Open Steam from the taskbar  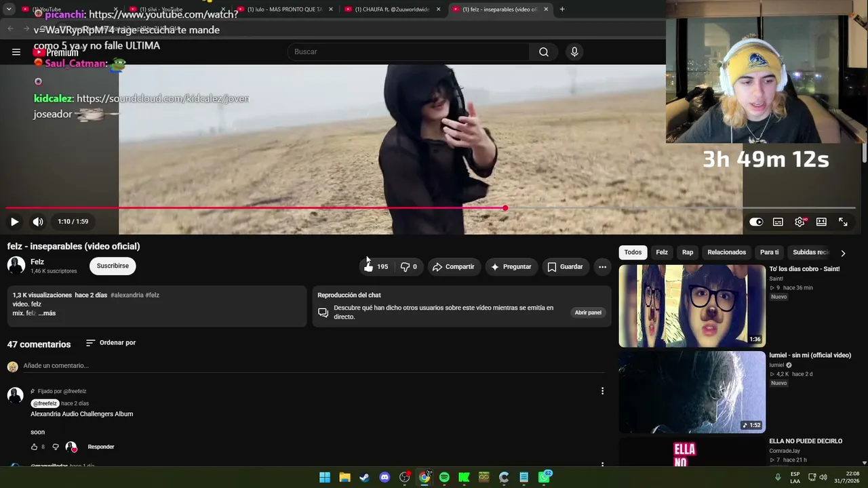click(364, 477)
